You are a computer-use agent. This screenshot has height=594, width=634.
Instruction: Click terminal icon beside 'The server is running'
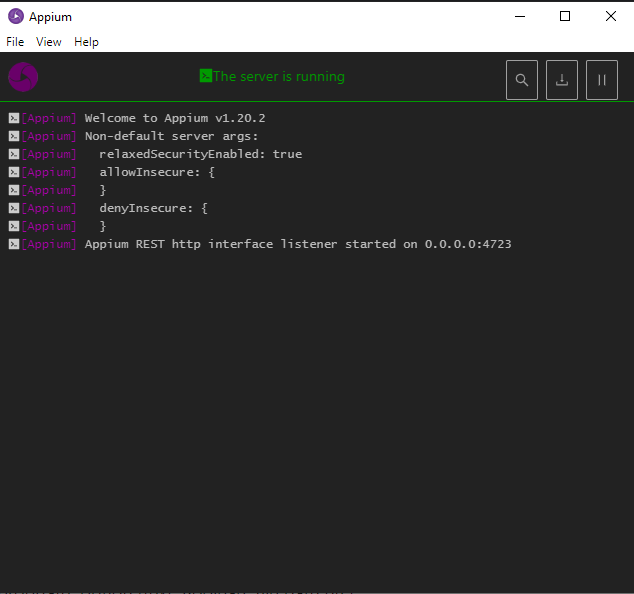click(x=205, y=76)
